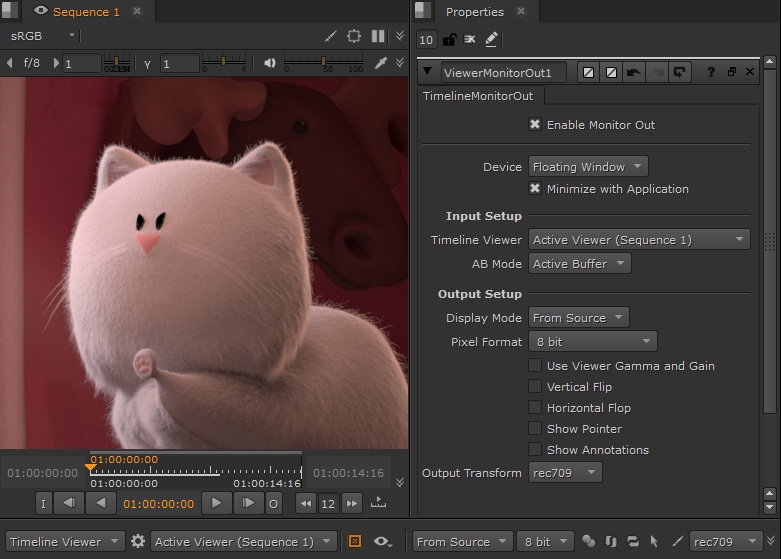Click the ROI crosshair icon
781x559 pixels.
coord(354,36)
